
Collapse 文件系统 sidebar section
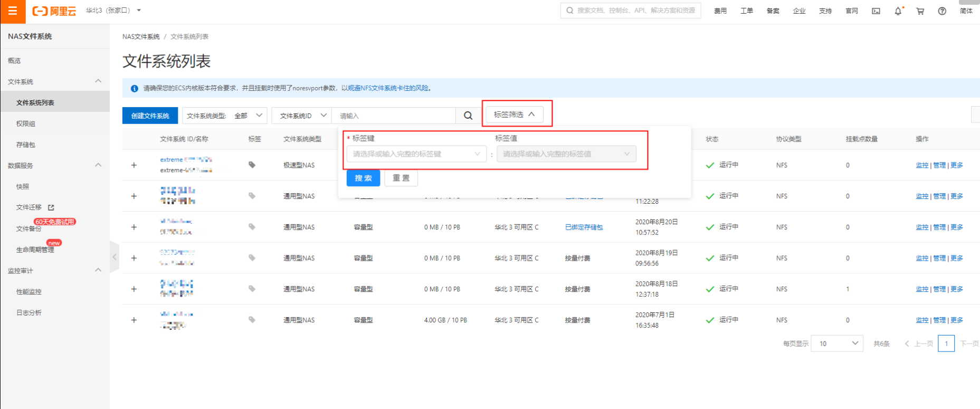pyautogui.click(x=98, y=81)
